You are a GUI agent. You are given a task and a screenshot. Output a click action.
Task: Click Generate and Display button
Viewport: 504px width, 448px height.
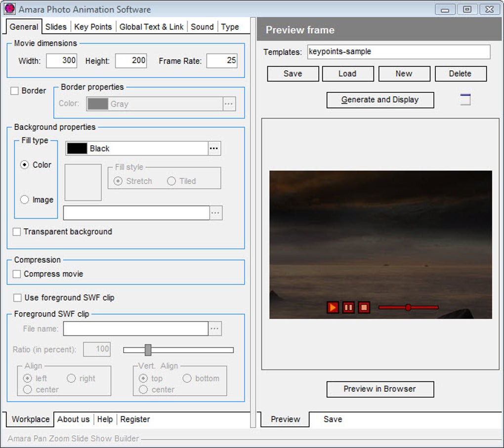[x=380, y=100]
